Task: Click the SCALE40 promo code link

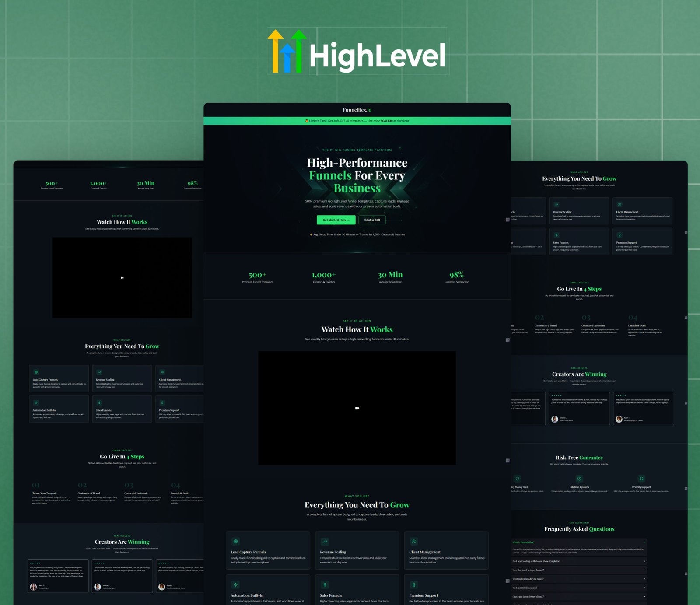Action: [x=386, y=121]
